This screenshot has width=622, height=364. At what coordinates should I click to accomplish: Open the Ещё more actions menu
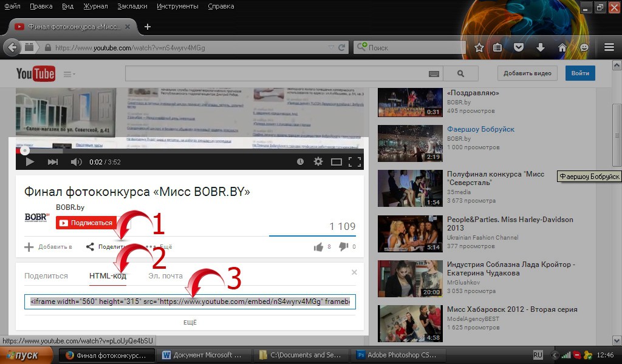click(160, 247)
